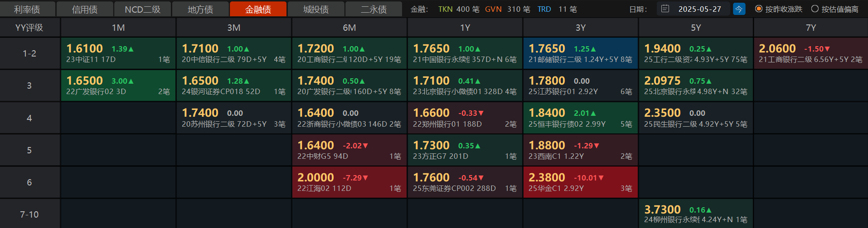Screen dimensions: 868x228
Task: Open the calendar icon in date field
Action: click(x=665, y=9)
